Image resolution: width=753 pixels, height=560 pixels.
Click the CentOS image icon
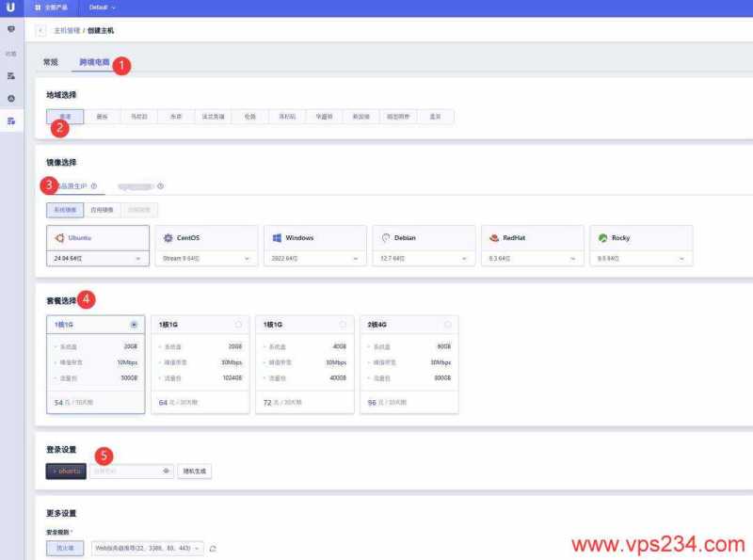[168, 238]
